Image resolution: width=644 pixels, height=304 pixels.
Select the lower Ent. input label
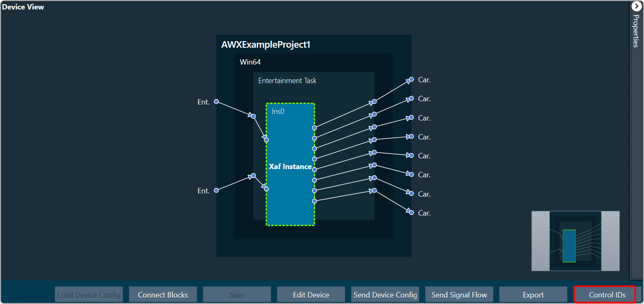[204, 191]
